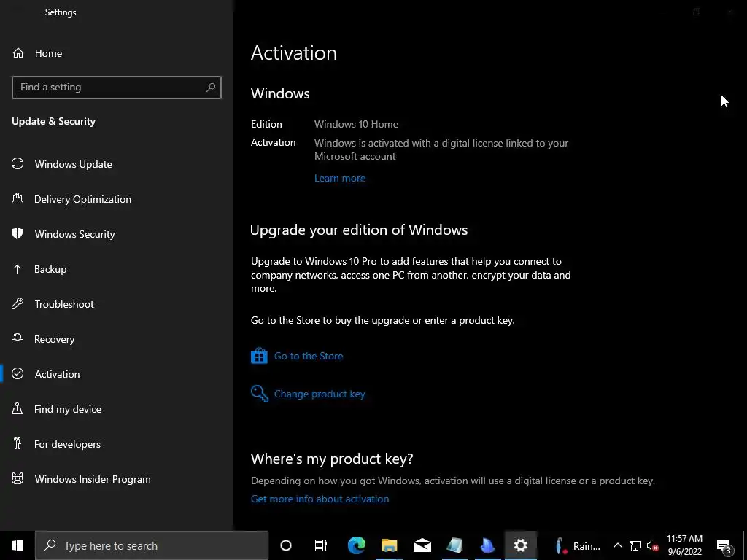Click the key icon beside Change product key

coord(260,394)
